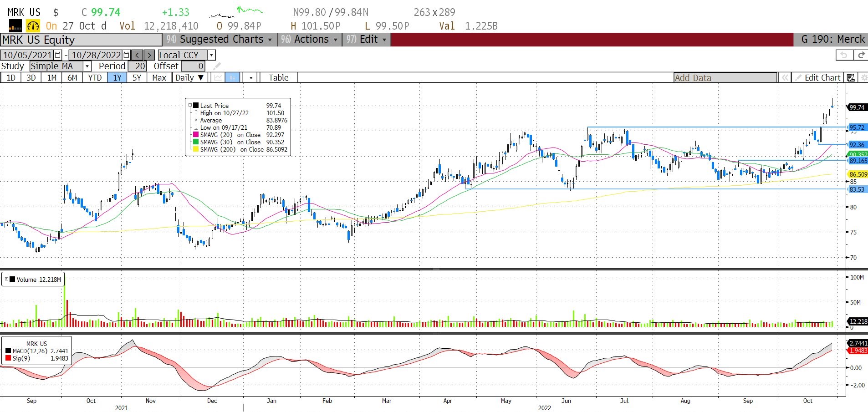
Task: Expand the Edit menu
Action: click(366, 40)
